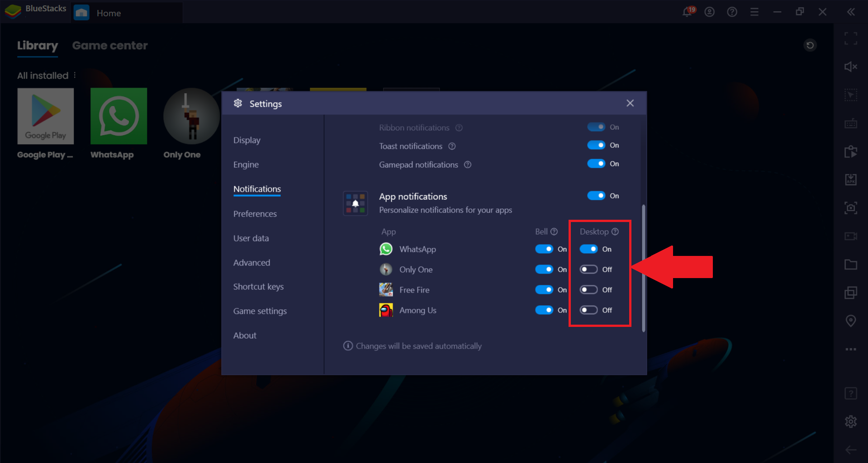Collapse the right sidebar with double-arrow icon
Image resolution: width=868 pixels, height=463 pixels.
[851, 12]
